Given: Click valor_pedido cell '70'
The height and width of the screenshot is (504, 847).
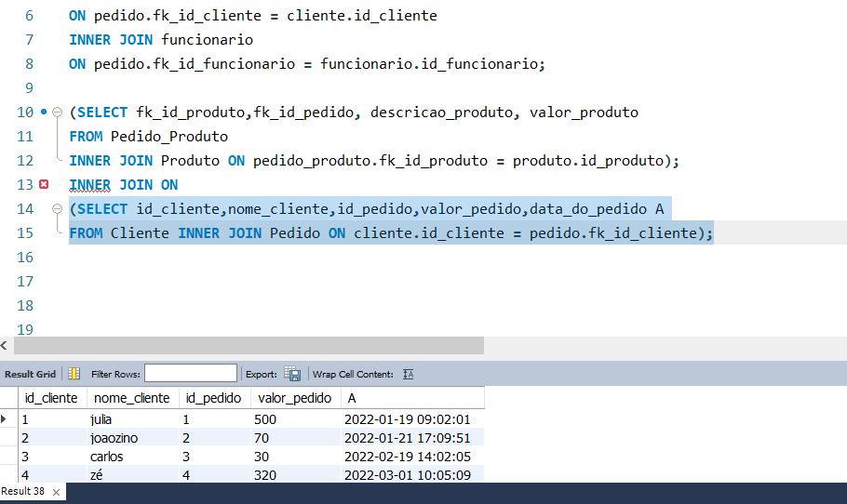Looking at the screenshot, I should [295, 438].
